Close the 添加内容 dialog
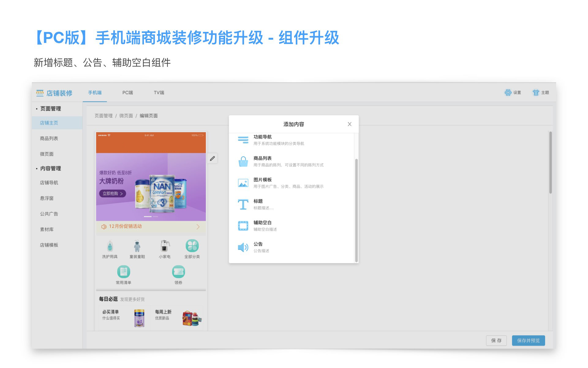The height and width of the screenshot is (368, 588). (349, 124)
